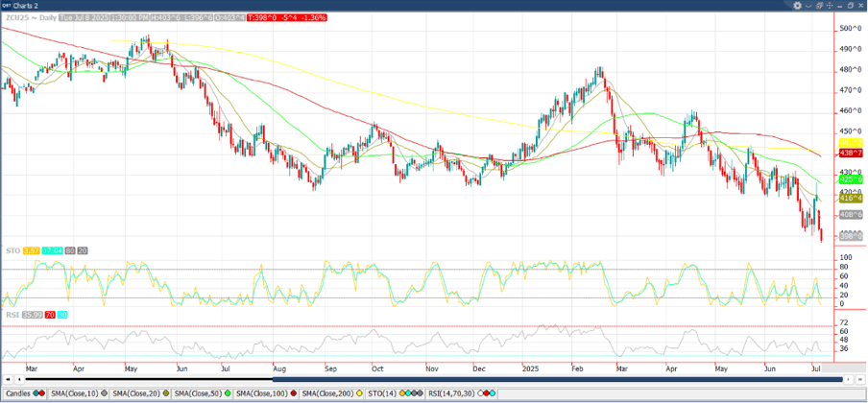Click the 416^4 price axis tag

(849, 198)
